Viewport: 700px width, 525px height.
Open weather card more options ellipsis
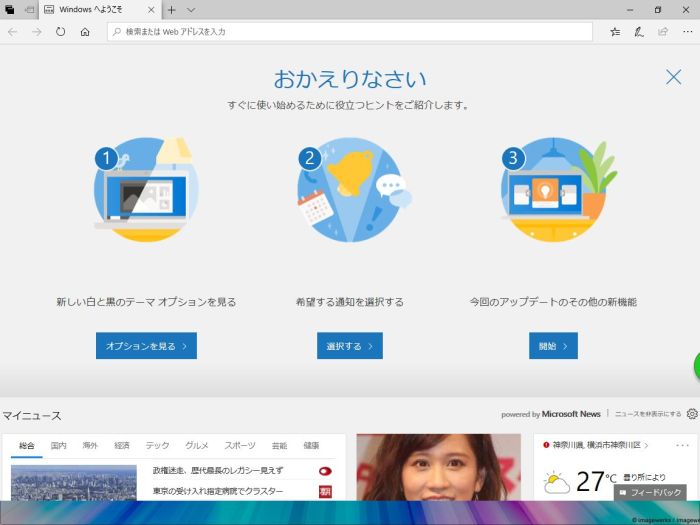pyautogui.click(x=683, y=444)
